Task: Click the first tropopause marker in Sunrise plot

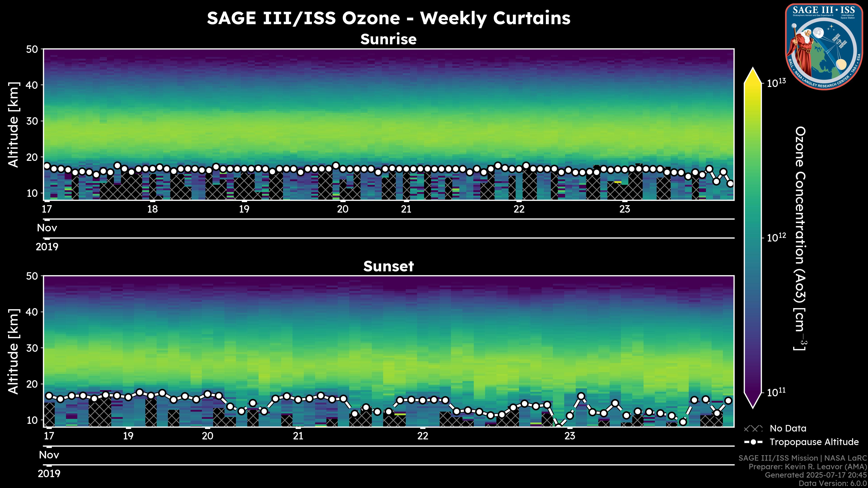Action: tap(47, 166)
